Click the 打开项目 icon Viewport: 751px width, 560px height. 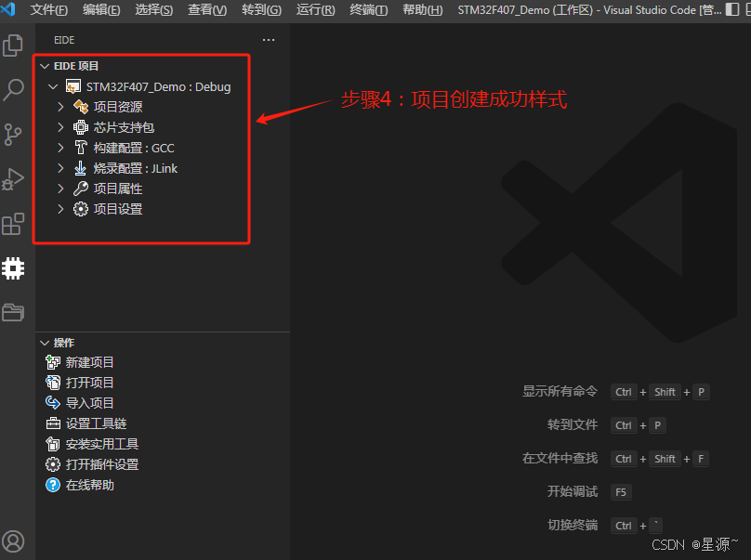pos(53,383)
